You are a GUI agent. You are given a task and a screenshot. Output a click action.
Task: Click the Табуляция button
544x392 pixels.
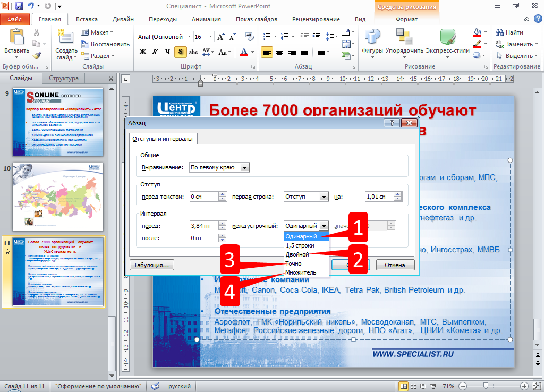click(151, 265)
